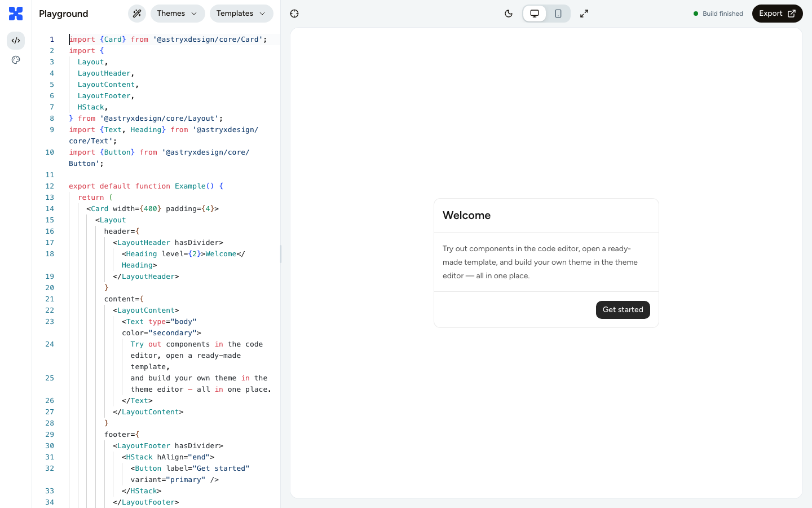This screenshot has height=508, width=812.
Task: Click the crosshair inspect icon
Action: pos(294,14)
